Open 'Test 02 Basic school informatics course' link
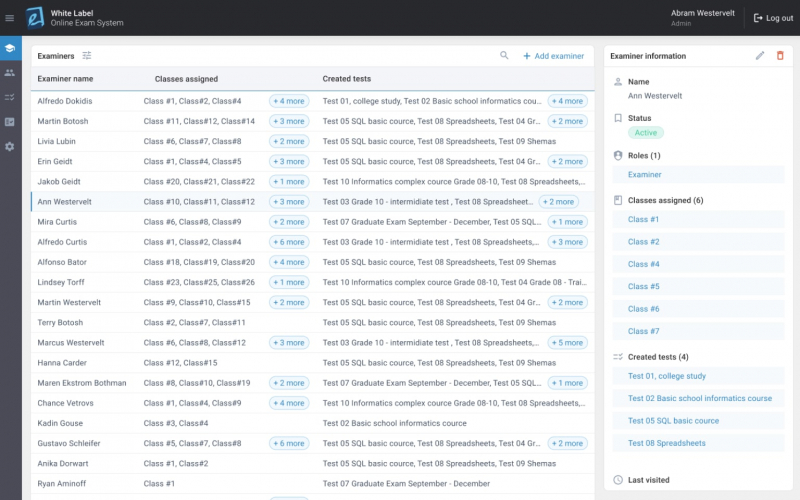This screenshot has height=500, width=800. click(699, 398)
